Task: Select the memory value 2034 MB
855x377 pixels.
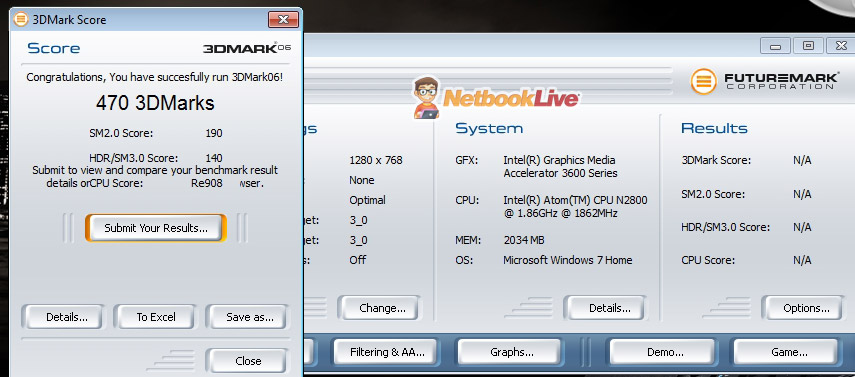Action: (524, 240)
